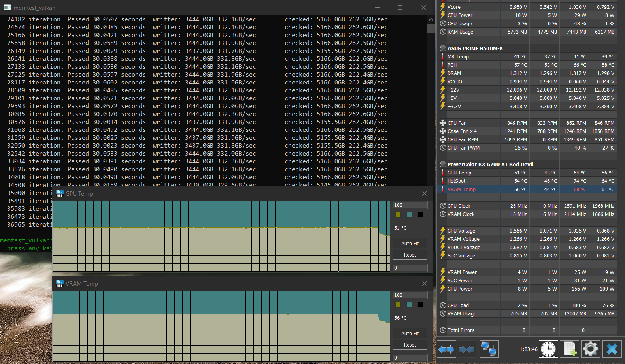Click the 51 °C current value in the GPU Temp graph
The height and width of the screenshot is (364, 625).
[410, 228]
